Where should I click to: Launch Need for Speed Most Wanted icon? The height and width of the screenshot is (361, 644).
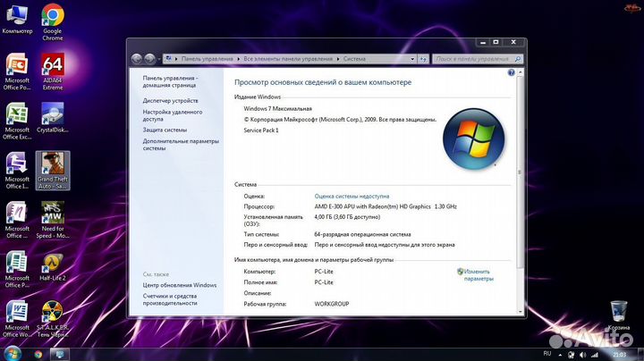(x=53, y=221)
